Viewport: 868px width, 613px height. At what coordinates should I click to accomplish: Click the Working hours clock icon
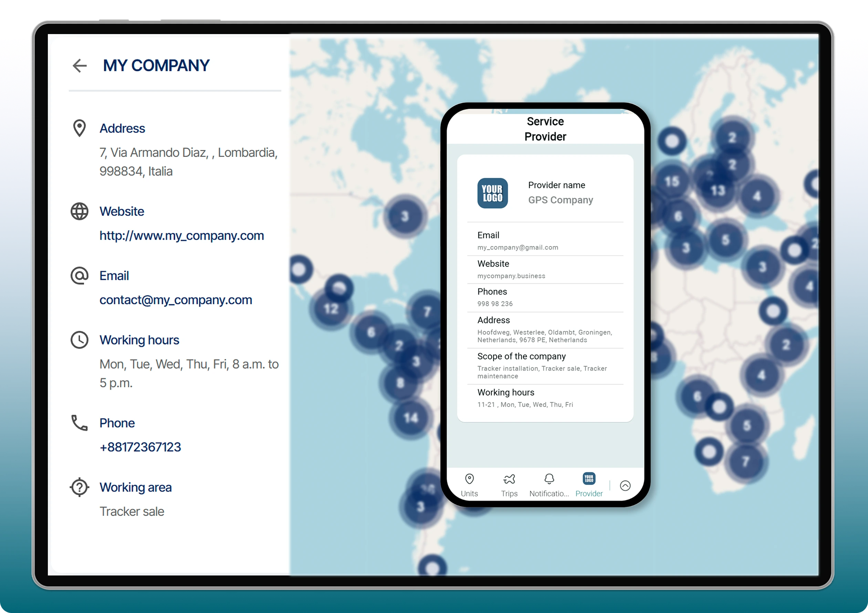point(80,340)
